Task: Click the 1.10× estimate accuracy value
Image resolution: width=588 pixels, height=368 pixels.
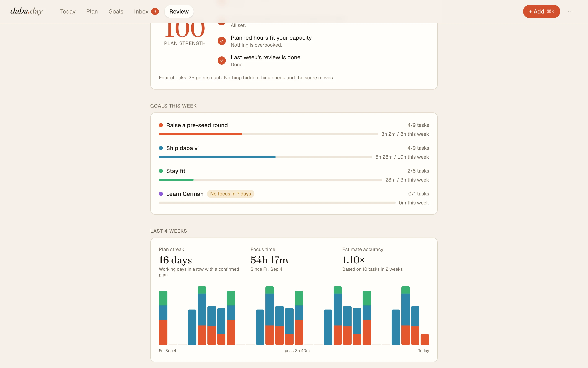Action: coord(353,260)
